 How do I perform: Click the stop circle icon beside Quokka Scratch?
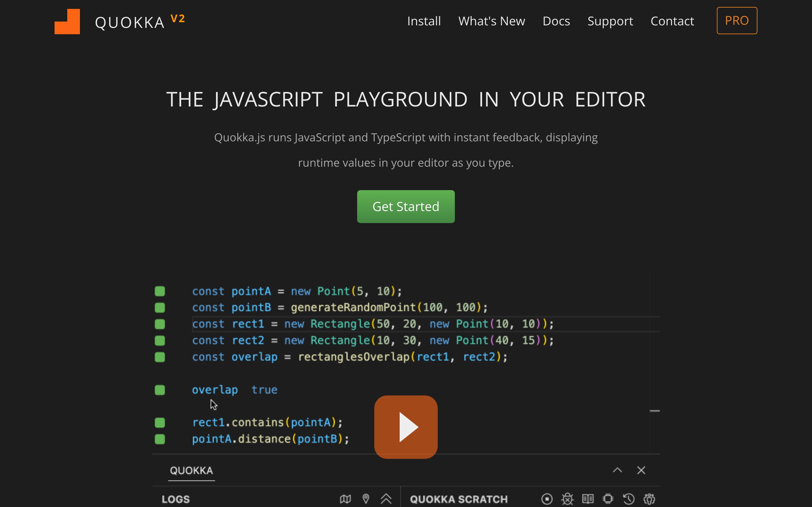[x=547, y=499]
